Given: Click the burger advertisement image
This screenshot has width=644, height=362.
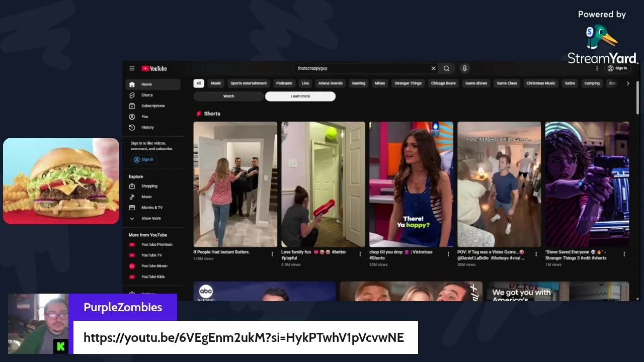Looking at the screenshot, I should (x=61, y=181).
